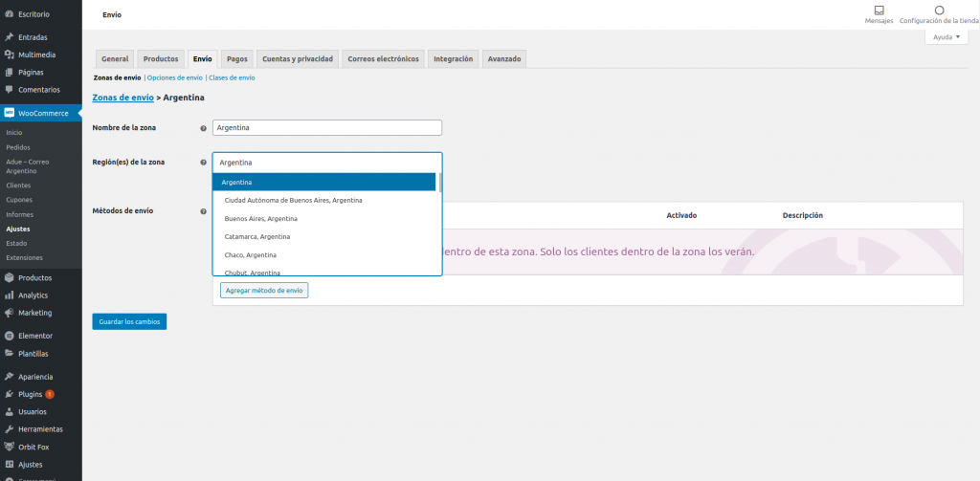Click the Zonas de envío sub-navigation link
980x481 pixels.
(118, 78)
